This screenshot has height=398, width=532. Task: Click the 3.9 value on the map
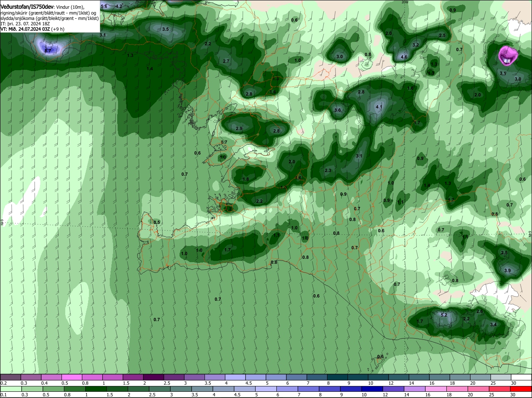point(507,270)
